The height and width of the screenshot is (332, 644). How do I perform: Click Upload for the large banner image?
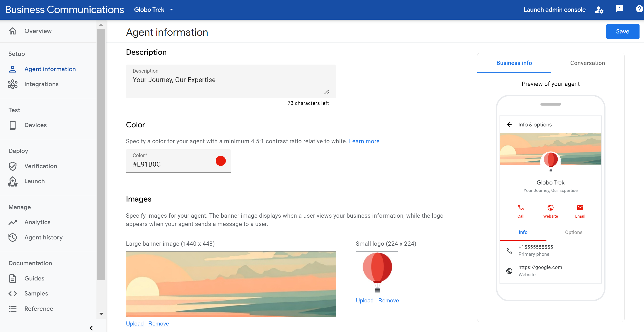tap(134, 323)
